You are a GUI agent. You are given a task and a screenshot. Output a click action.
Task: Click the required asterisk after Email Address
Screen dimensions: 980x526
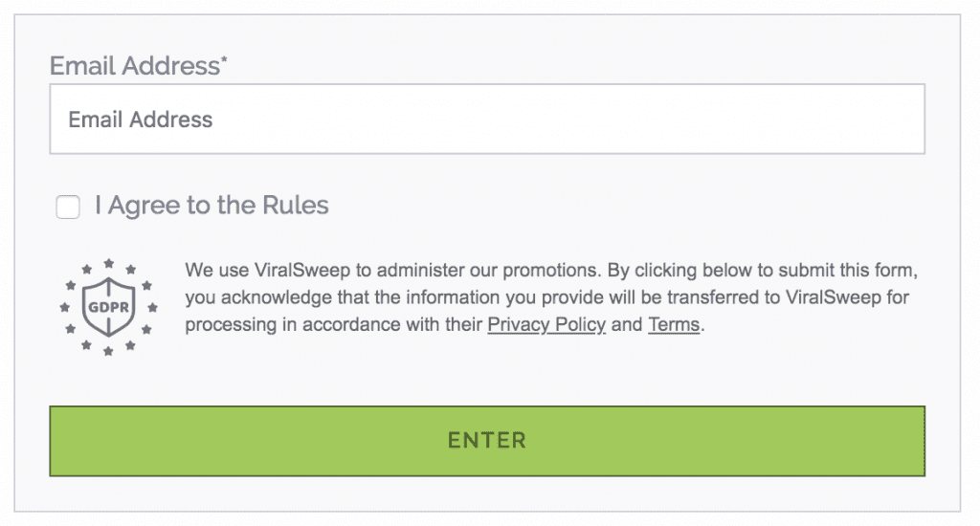coord(224,59)
